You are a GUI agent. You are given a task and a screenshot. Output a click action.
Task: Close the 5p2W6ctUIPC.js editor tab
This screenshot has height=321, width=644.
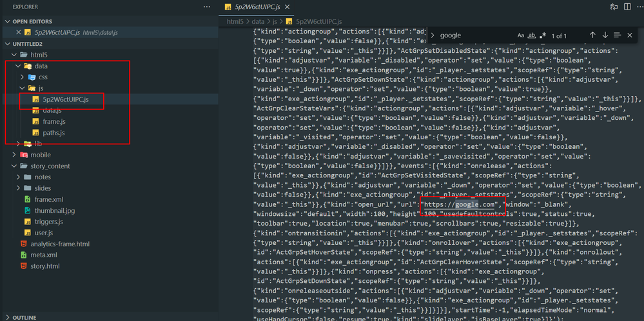[287, 7]
